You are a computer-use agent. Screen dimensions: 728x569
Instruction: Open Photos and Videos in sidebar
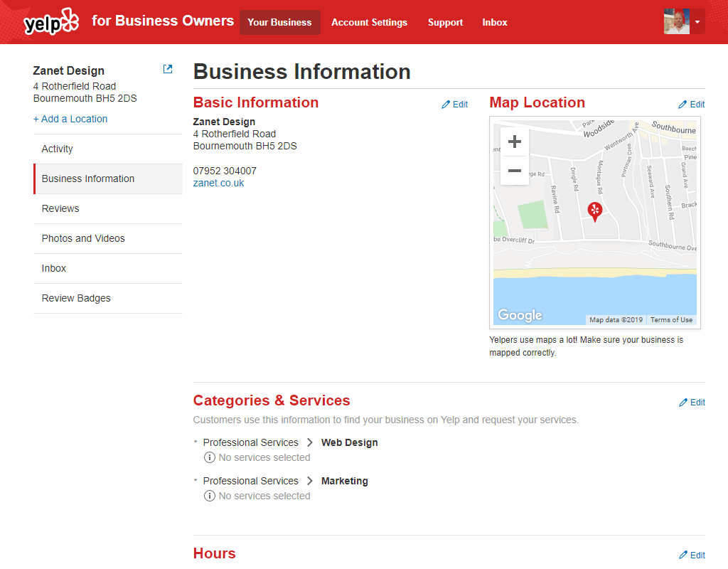pos(83,238)
